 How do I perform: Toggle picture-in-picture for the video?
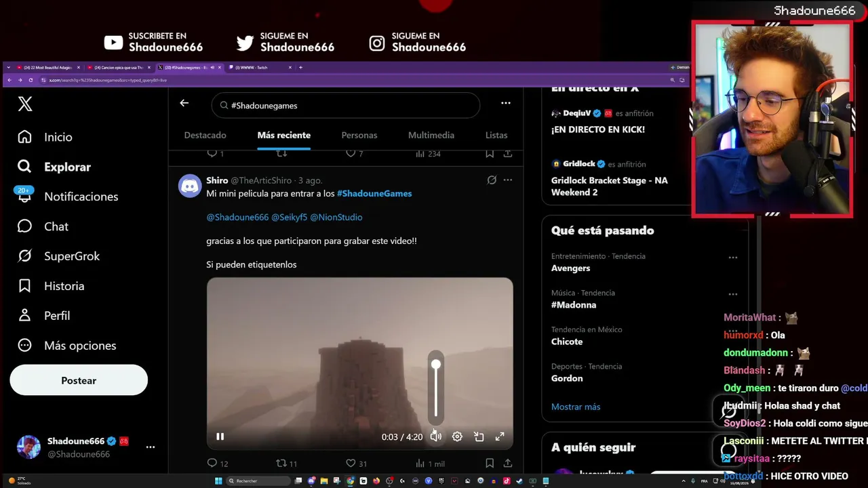coord(479,437)
